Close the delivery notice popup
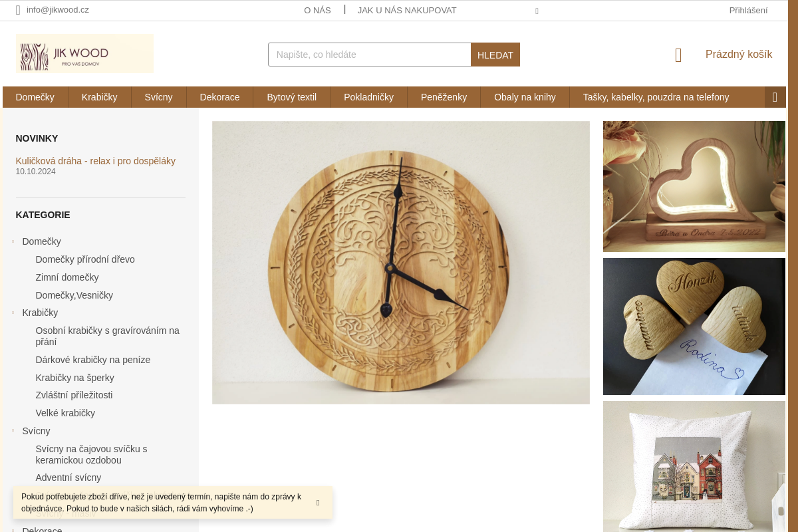 click(x=318, y=503)
